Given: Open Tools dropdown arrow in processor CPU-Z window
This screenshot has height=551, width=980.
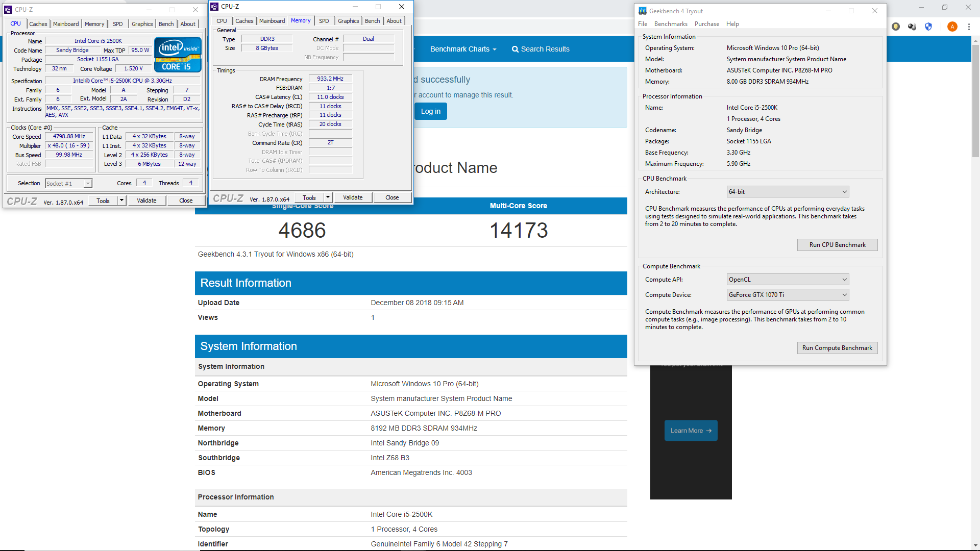Looking at the screenshot, I should tap(121, 201).
